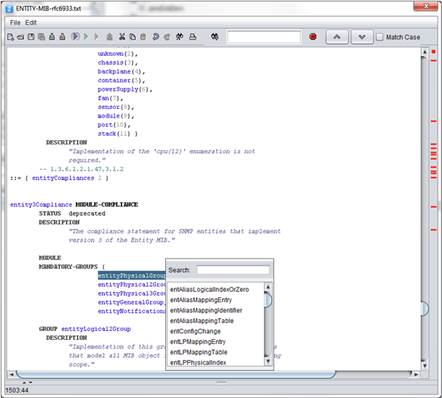Click the Save All icon
Viewport: 442px width, 398px height.
(41, 37)
